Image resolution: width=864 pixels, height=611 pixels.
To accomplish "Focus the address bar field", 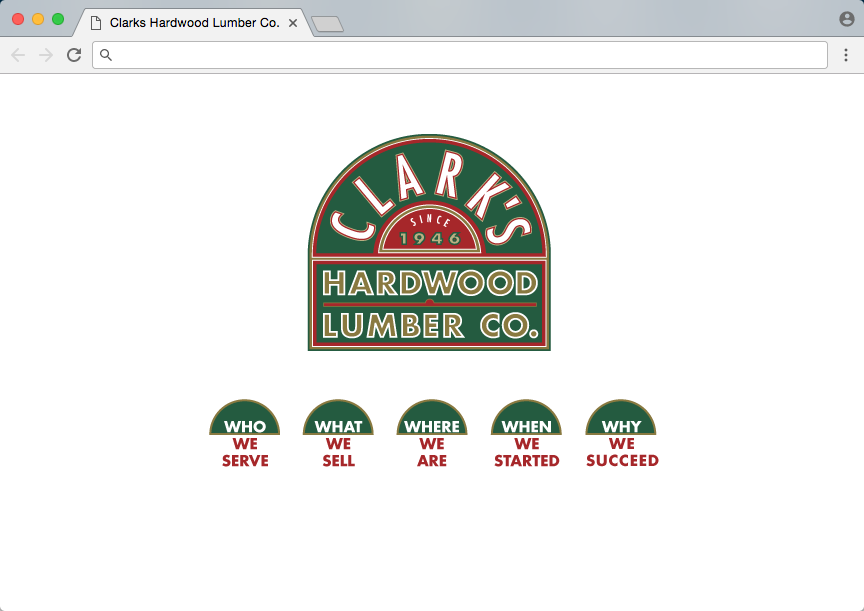I will 460,55.
